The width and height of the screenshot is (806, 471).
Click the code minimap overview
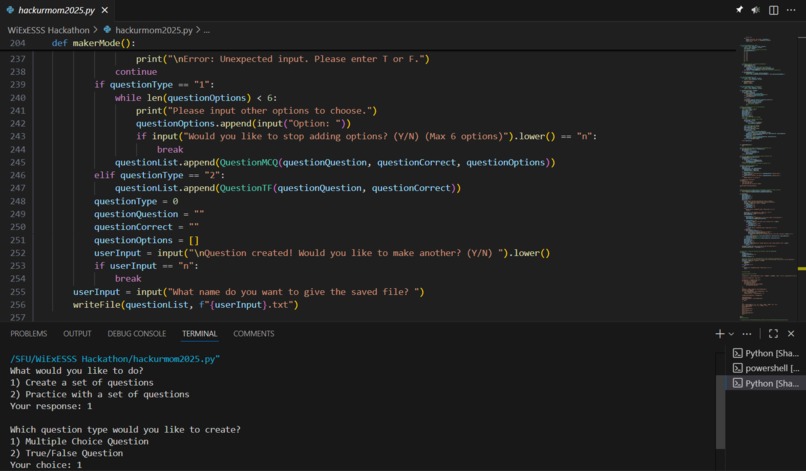tap(766, 177)
